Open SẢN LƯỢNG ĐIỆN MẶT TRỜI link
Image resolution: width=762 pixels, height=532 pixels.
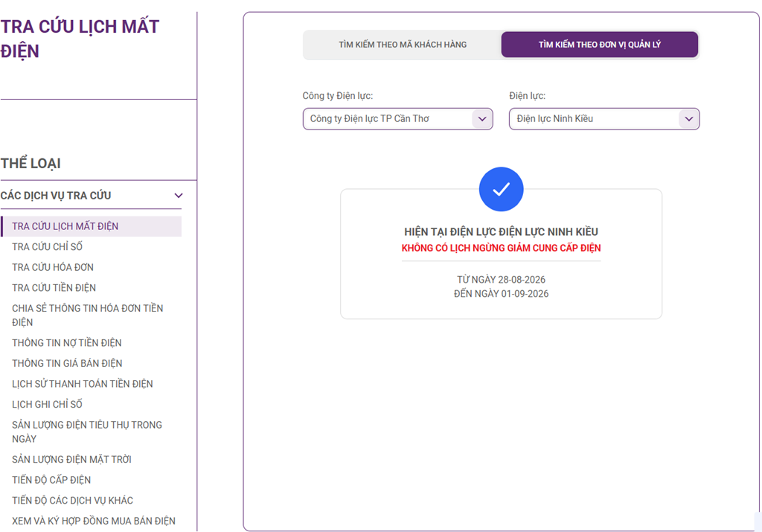71,460
